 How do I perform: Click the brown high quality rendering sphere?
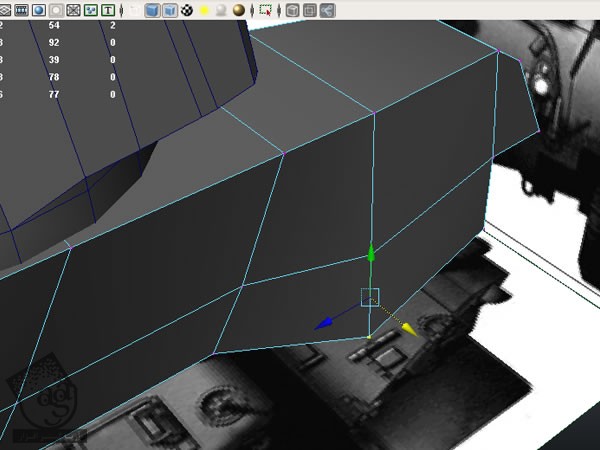[238, 10]
